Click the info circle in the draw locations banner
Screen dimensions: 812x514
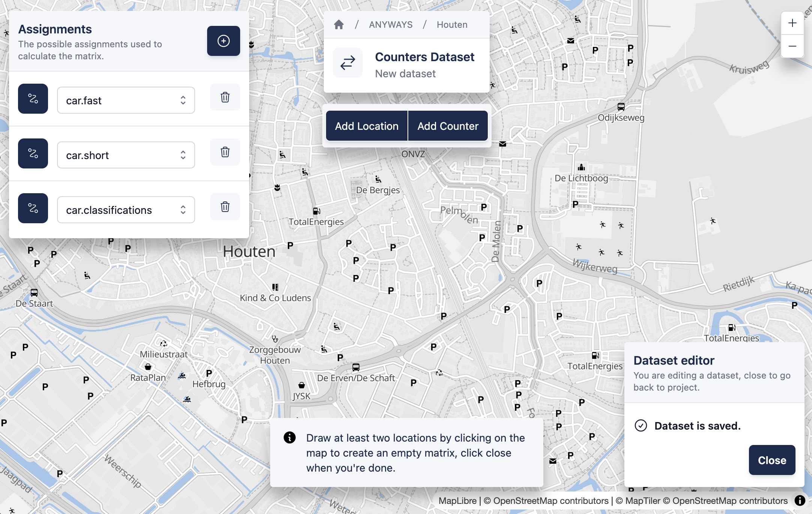pos(289,437)
